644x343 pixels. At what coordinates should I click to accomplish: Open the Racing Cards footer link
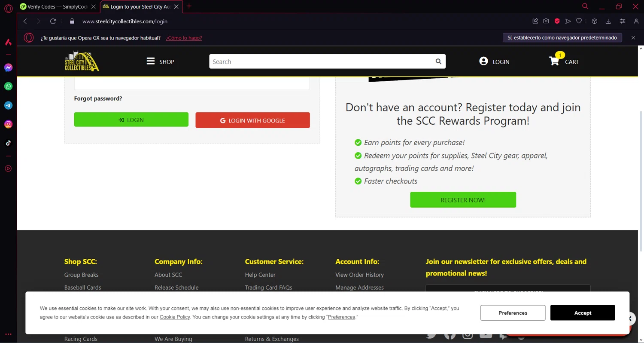pyautogui.click(x=81, y=339)
